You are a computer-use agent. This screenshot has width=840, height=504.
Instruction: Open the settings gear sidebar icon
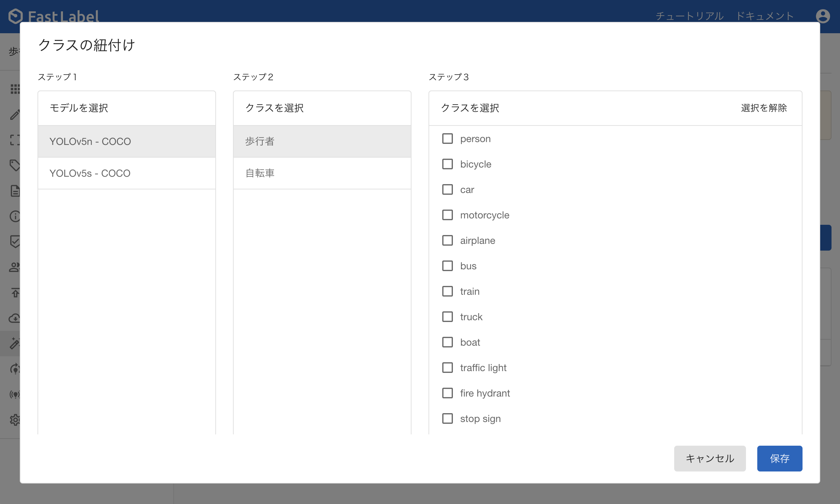15,420
